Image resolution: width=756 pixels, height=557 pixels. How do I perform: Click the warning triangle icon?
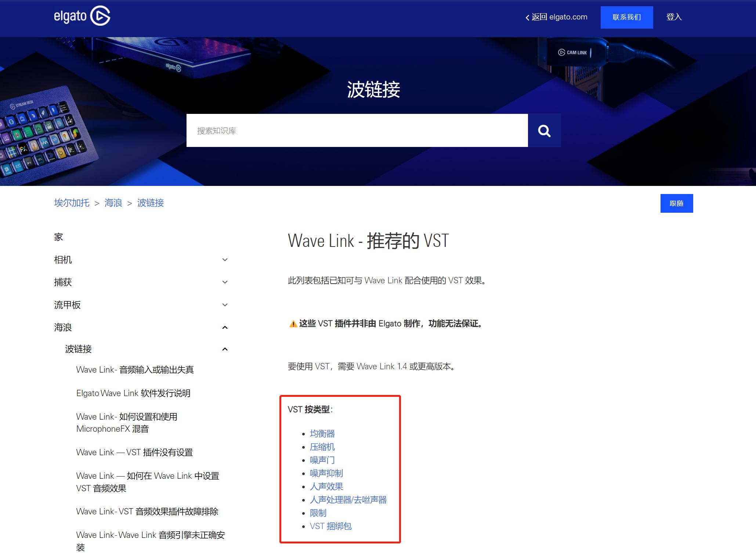[293, 324]
